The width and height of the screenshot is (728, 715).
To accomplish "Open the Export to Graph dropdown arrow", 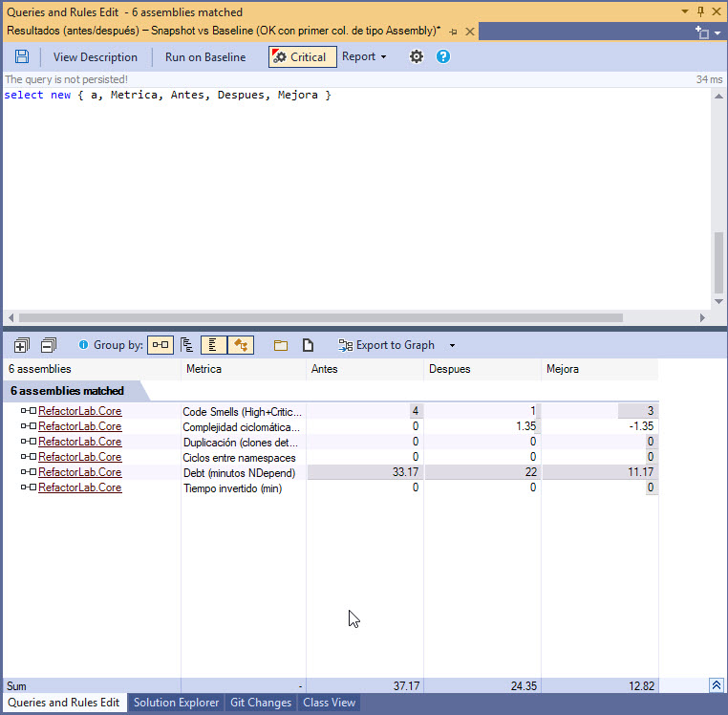I will 452,346.
